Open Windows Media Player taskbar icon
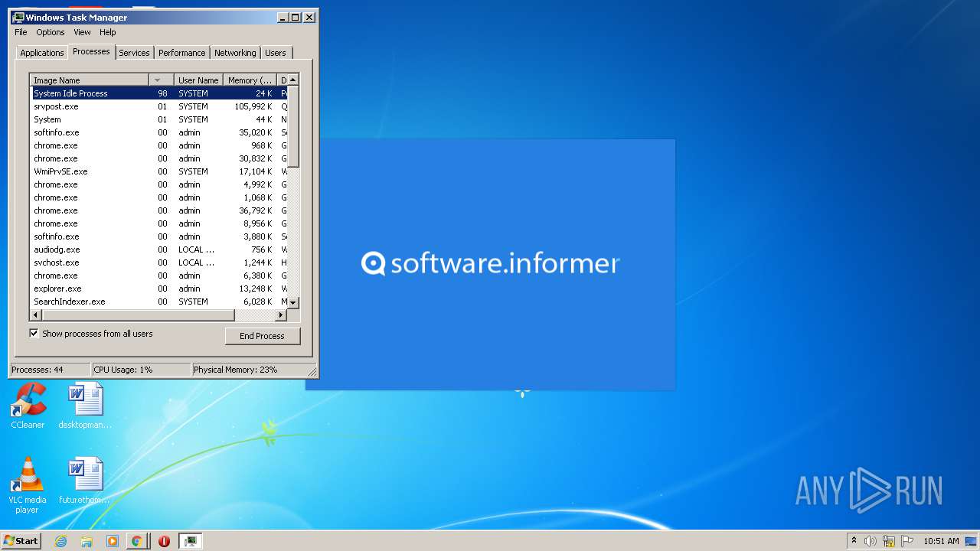Image resolution: width=980 pixels, height=551 pixels. coord(113,541)
